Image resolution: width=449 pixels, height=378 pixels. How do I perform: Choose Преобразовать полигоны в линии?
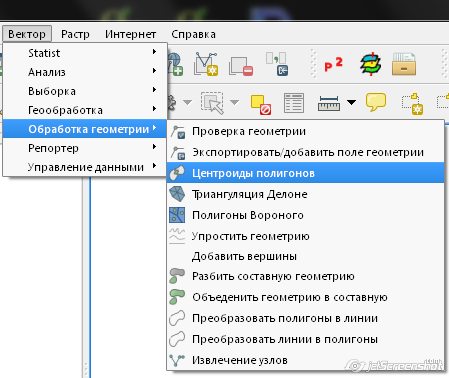305,318
